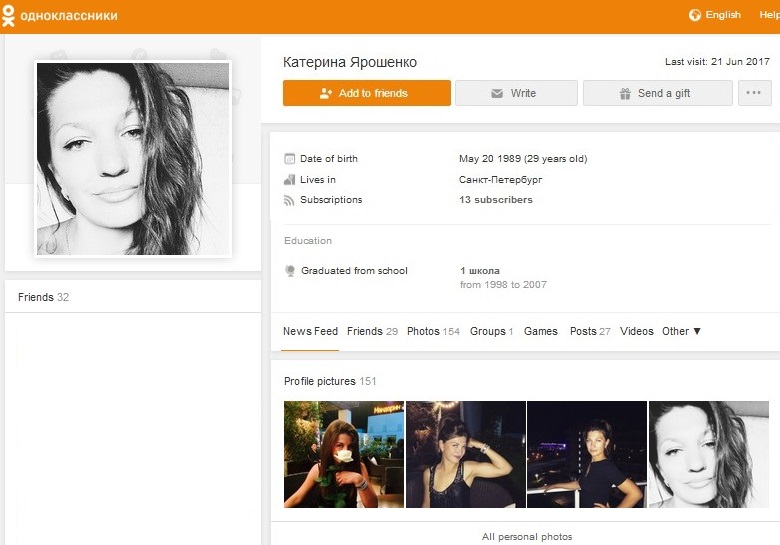
Task: Click the Last visit: 21 Jun 2017 text
Action: pyautogui.click(x=717, y=62)
